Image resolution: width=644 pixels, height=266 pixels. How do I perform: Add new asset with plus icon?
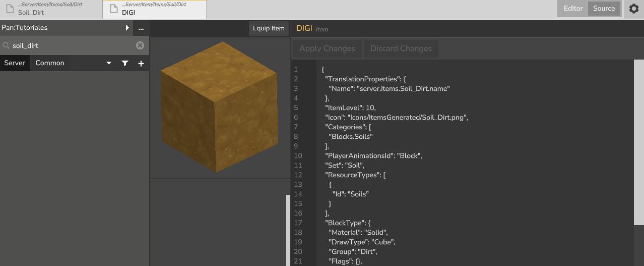coord(141,63)
